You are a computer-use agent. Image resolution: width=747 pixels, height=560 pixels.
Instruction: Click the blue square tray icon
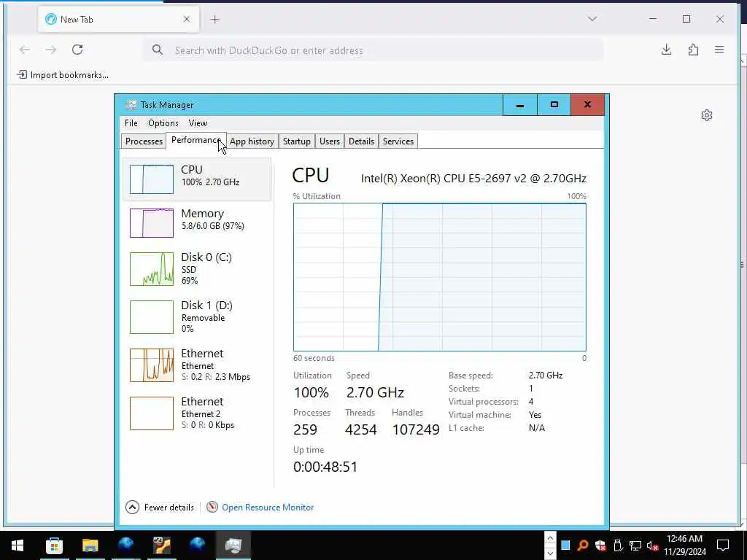click(565, 545)
